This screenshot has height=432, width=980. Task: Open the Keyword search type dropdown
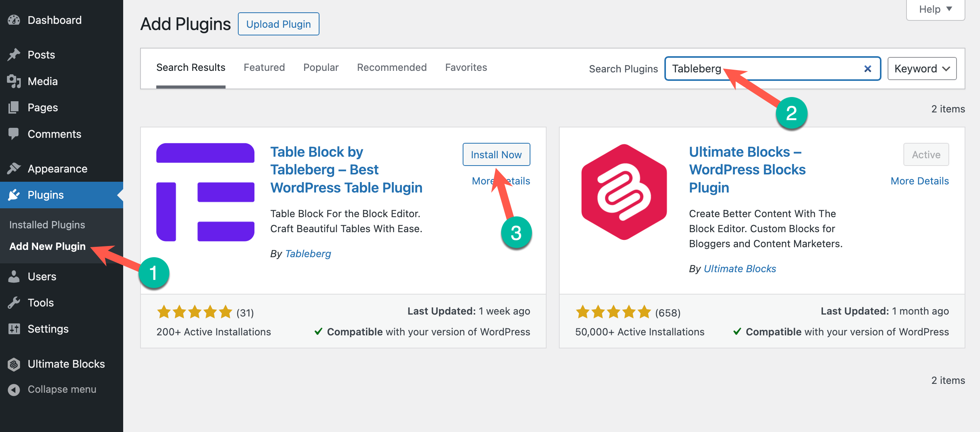[922, 69]
